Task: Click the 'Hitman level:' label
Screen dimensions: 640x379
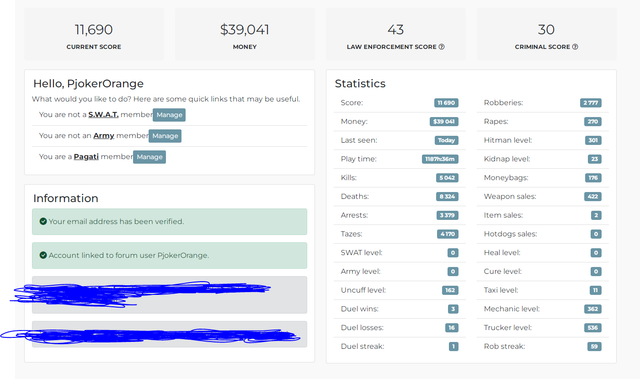Action: [x=508, y=140]
